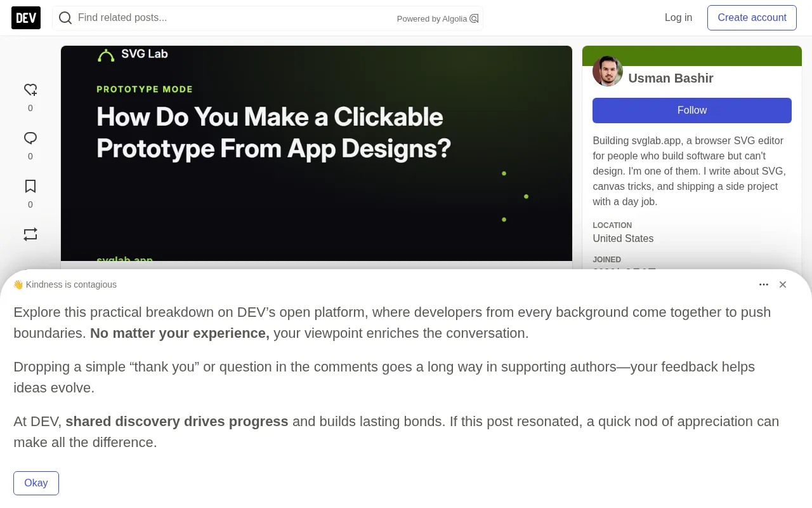
Task: Open the DEV home logo
Action: pyautogui.click(x=26, y=18)
